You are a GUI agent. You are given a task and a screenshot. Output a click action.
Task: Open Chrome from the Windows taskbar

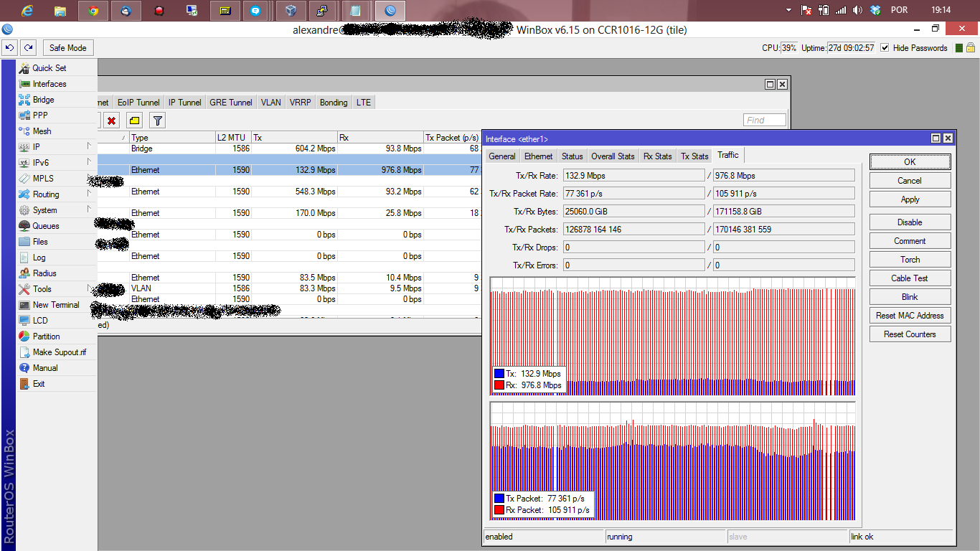pyautogui.click(x=93, y=11)
